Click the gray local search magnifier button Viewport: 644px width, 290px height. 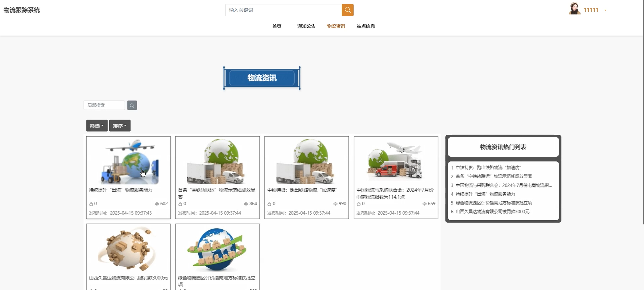(x=132, y=105)
